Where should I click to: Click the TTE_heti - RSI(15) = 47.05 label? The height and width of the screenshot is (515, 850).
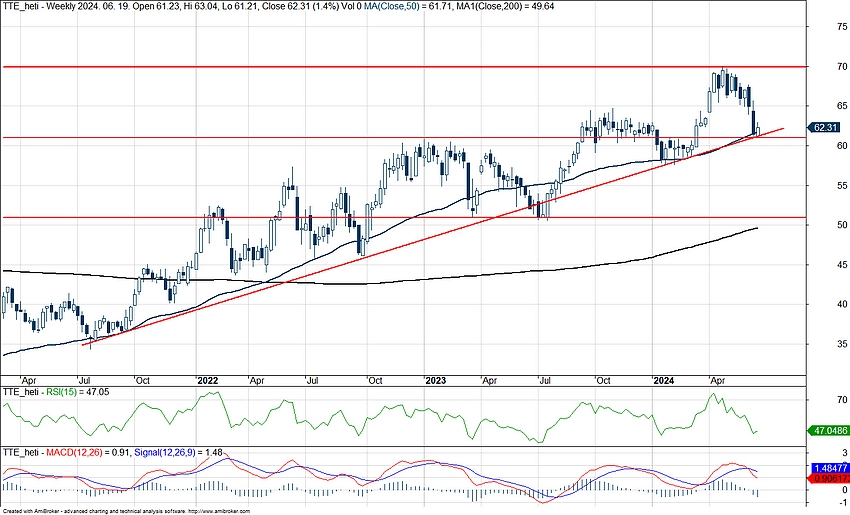pyautogui.click(x=56, y=391)
